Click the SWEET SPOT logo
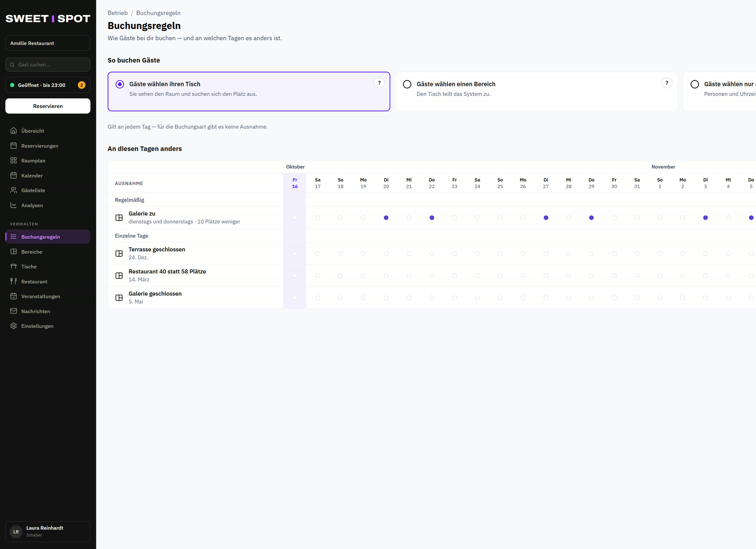The width and height of the screenshot is (756, 549). 48,19
